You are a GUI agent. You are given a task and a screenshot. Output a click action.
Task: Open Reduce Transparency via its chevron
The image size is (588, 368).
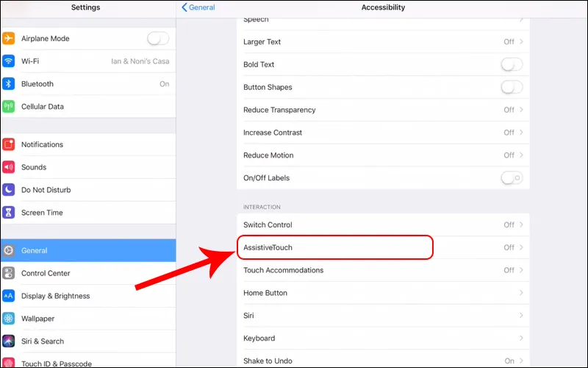pos(521,110)
